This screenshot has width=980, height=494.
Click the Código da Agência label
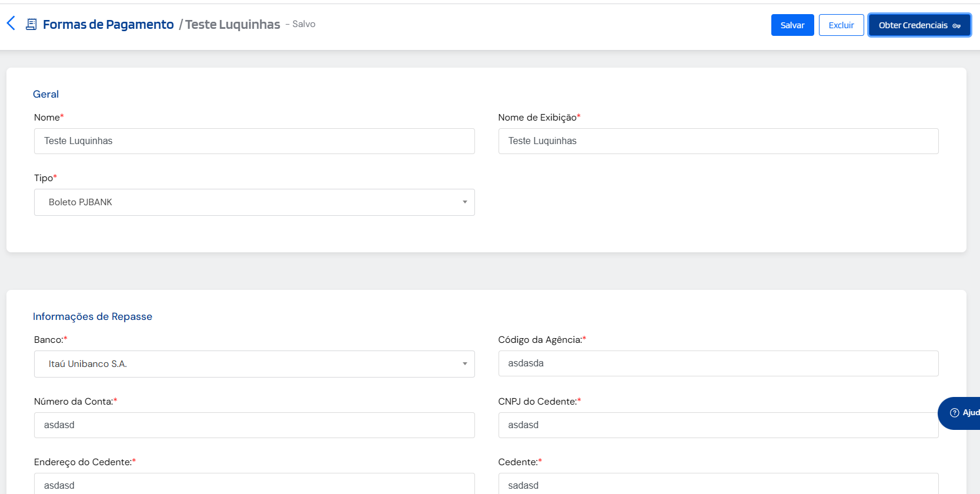pos(542,339)
